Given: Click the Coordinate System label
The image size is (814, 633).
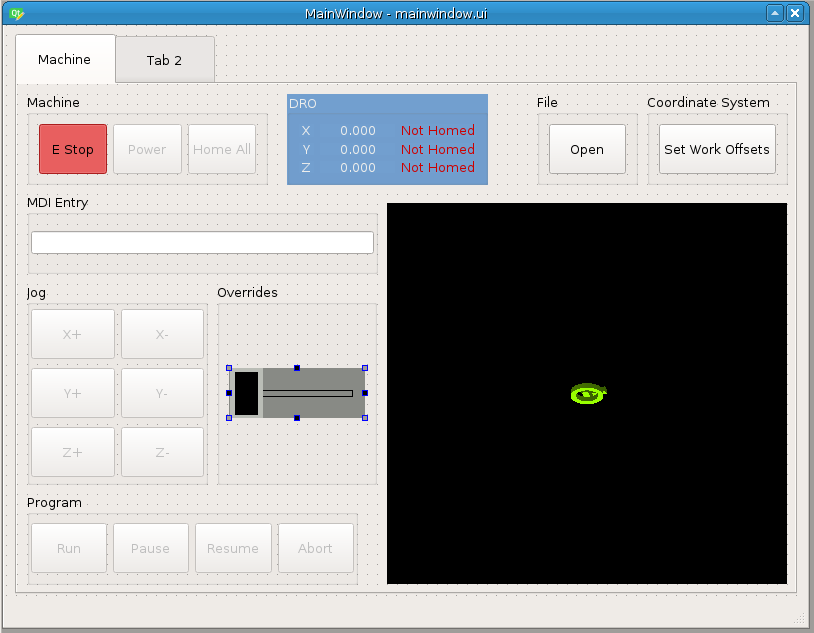Looking at the screenshot, I should coord(708,102).
